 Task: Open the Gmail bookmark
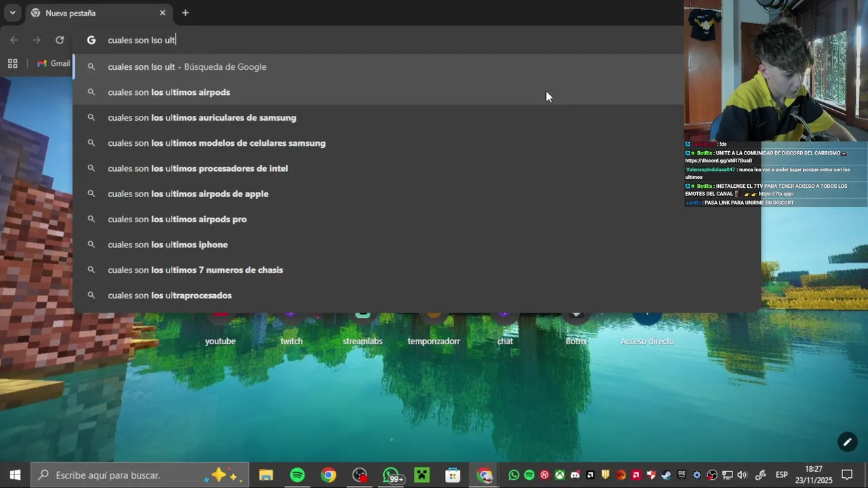coord(54,63)
